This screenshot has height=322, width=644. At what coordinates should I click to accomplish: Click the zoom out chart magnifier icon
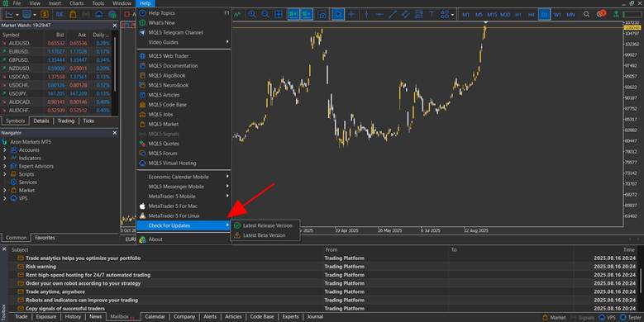coord(265,14)
